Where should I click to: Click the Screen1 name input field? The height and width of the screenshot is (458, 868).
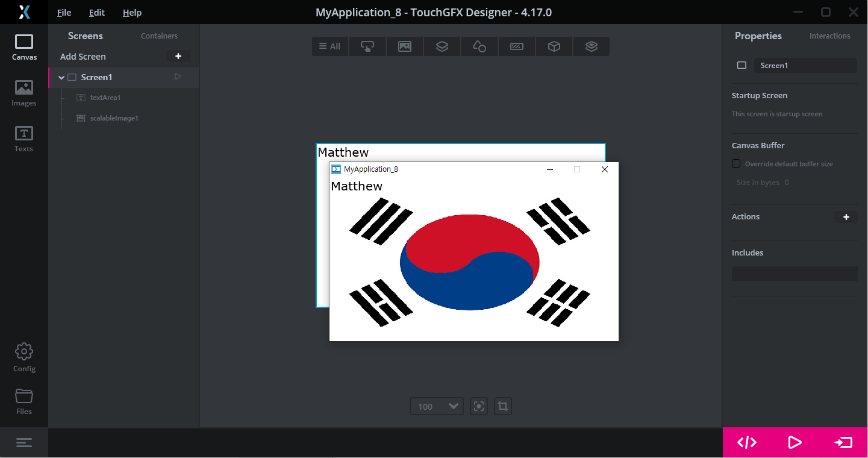(805, 65)
